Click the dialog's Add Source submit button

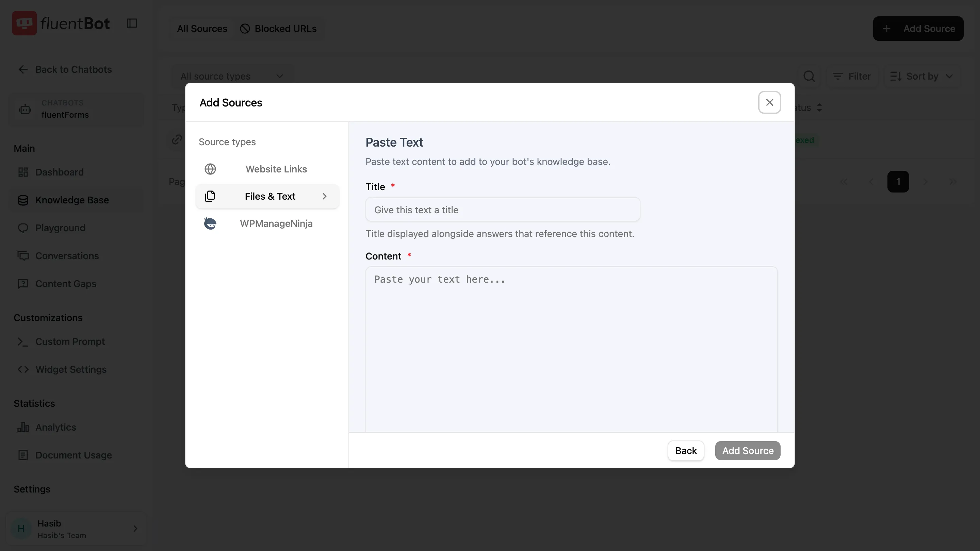click(x=748, y=451)
